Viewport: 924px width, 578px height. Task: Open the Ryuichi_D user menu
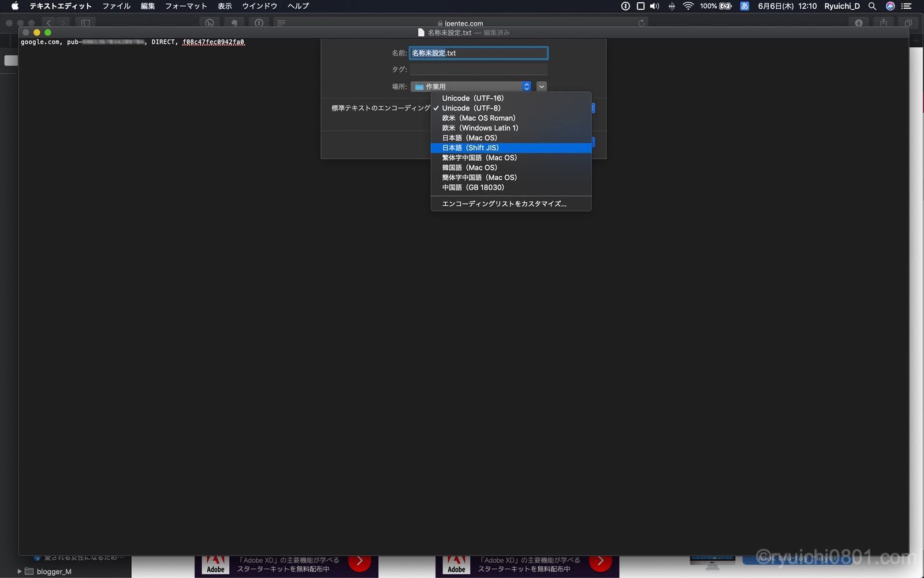coord(841,6)
